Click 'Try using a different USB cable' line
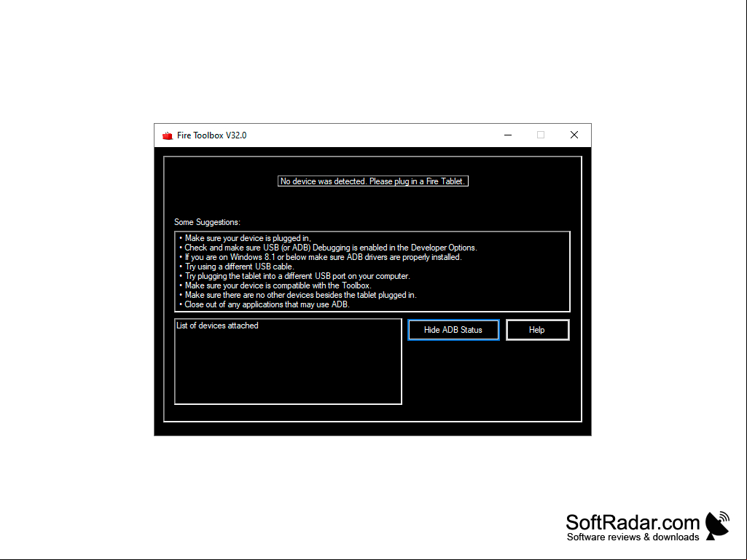The image size is (747, 560). point(236,267)
